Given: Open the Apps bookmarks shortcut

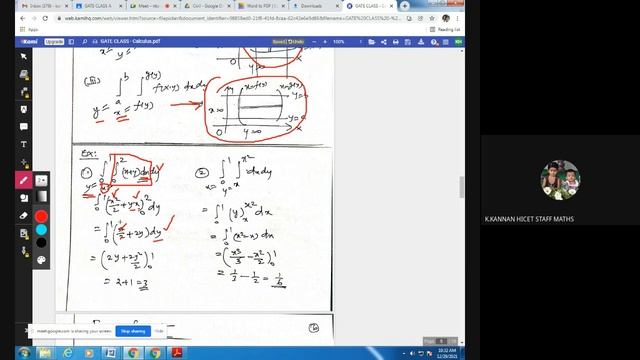Looking at the screenshot, I should click(x=29, y=29).
